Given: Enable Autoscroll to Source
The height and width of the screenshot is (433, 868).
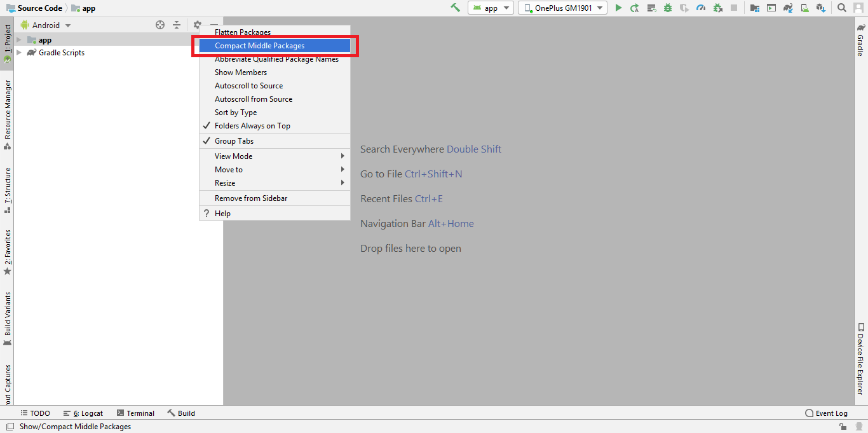Looking at the screenshot, I should (x=248, y=86).
